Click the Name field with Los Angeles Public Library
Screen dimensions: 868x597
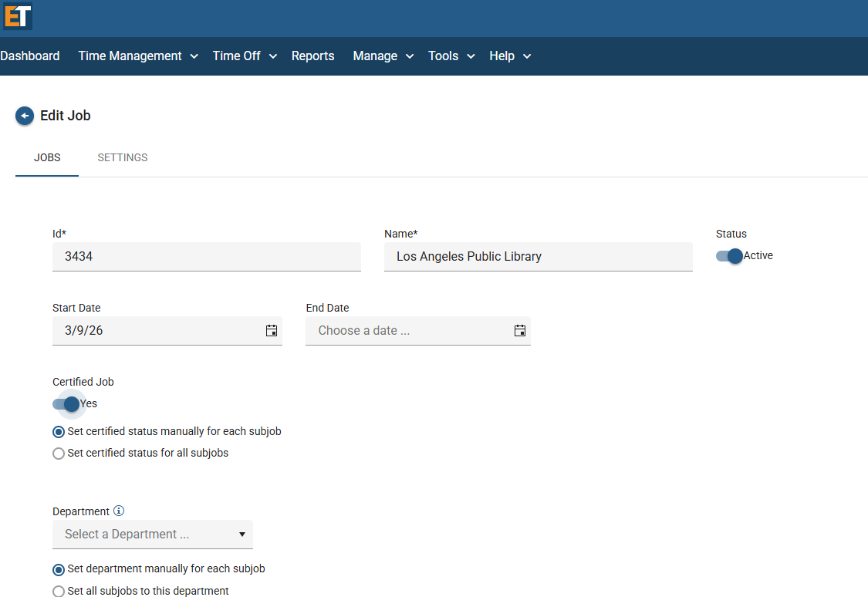(538, 257)
